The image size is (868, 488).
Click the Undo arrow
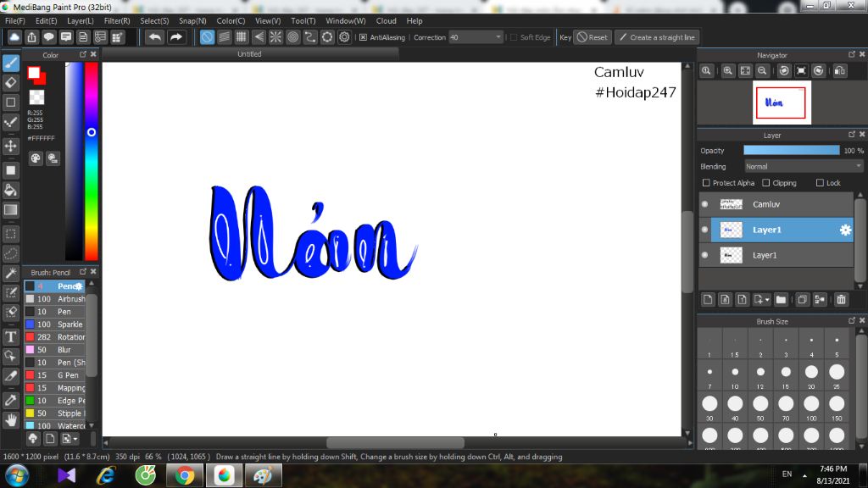(155, 37)
